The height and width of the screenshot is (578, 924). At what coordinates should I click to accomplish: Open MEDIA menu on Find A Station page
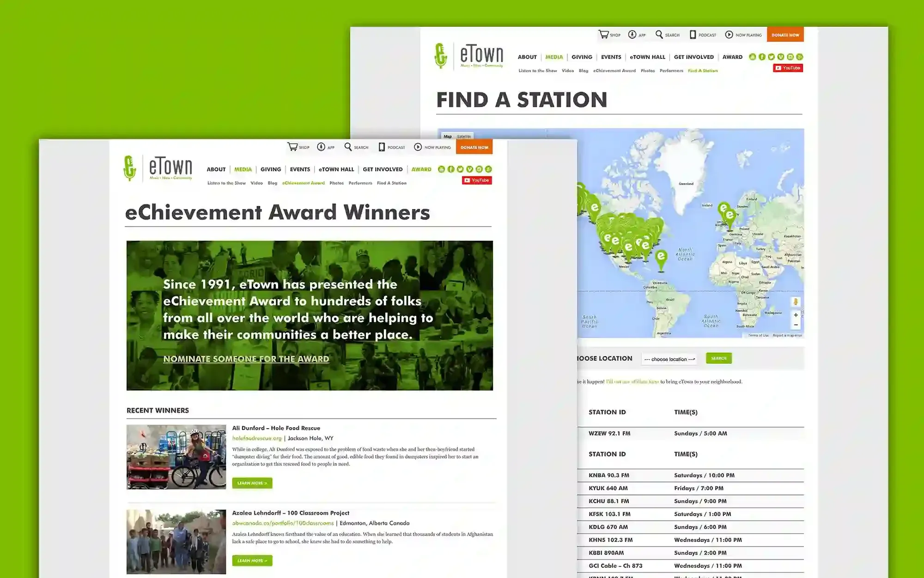click(x=554, y=57)
